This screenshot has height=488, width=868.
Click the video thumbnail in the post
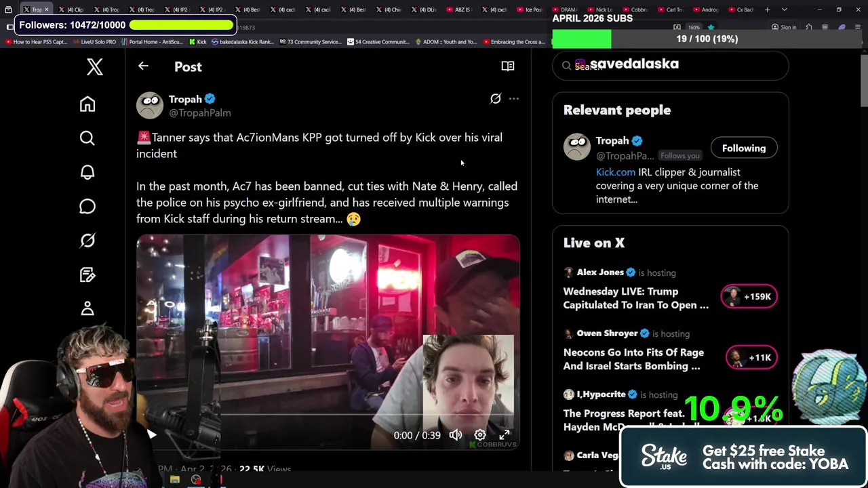(x=328, y=342)
